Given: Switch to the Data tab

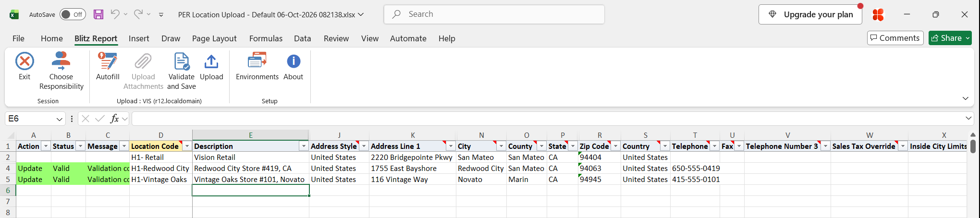Looking at the screenshot, I should (x=303, y=38).
